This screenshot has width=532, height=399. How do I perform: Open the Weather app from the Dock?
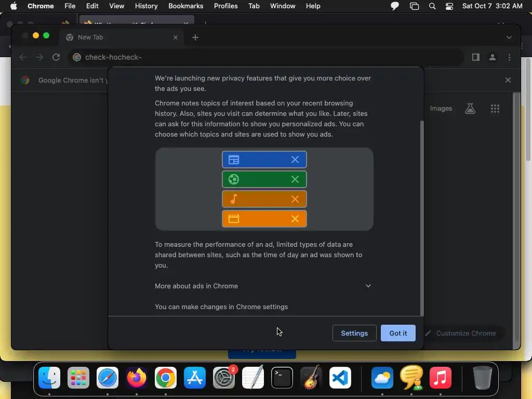coord(382,378)
